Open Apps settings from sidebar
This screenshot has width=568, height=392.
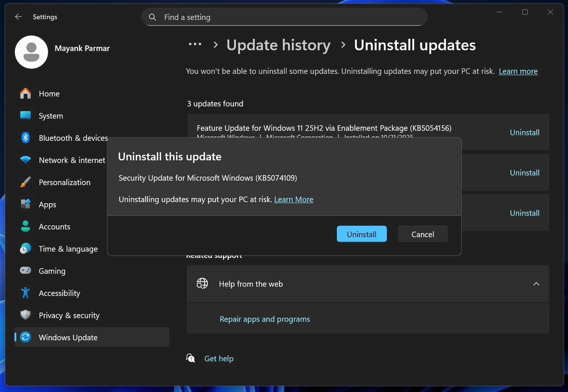[x=47, y=204]
